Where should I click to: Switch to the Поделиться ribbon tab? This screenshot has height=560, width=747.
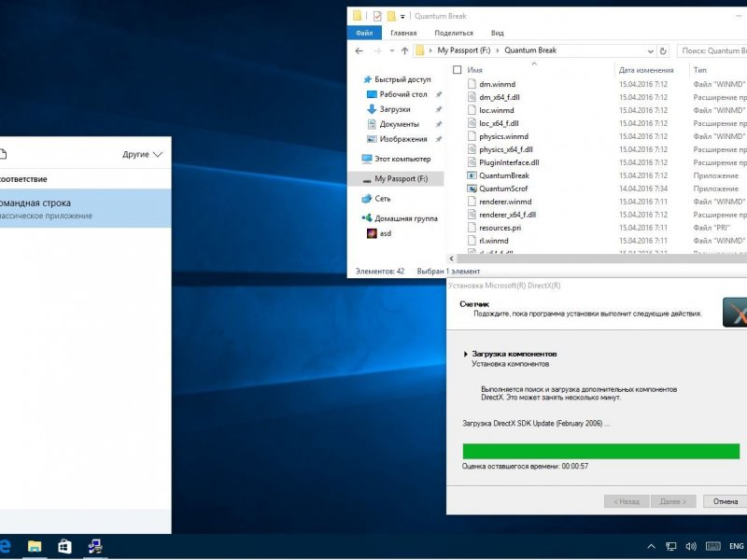[454, 33]
